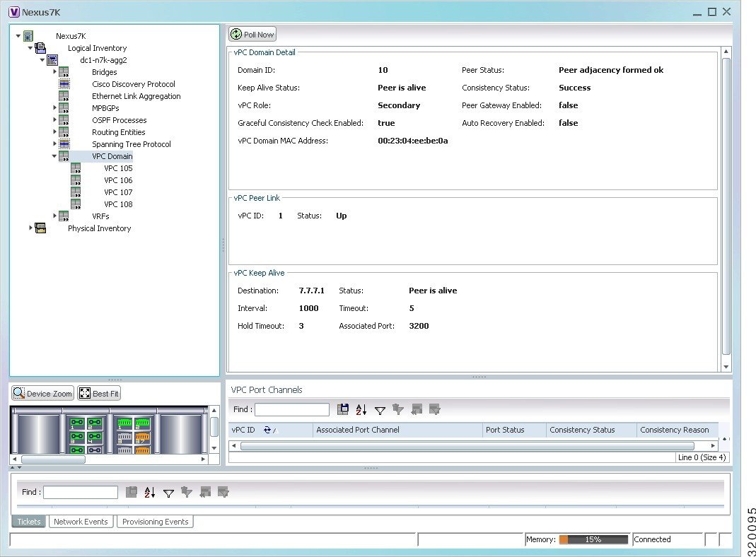Select the VRFs tree item
Image resolution: width=756 pixels, height=557 pixels.
click(x=100, y=216)
